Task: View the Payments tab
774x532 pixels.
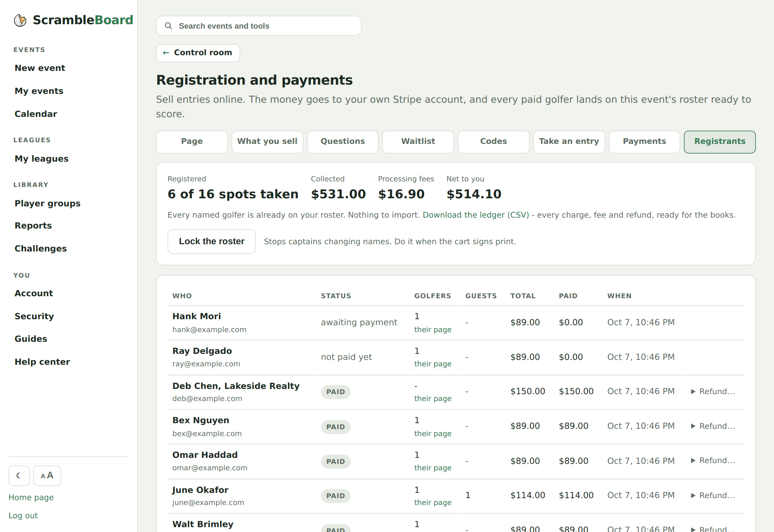Action: tap(644, 141)
